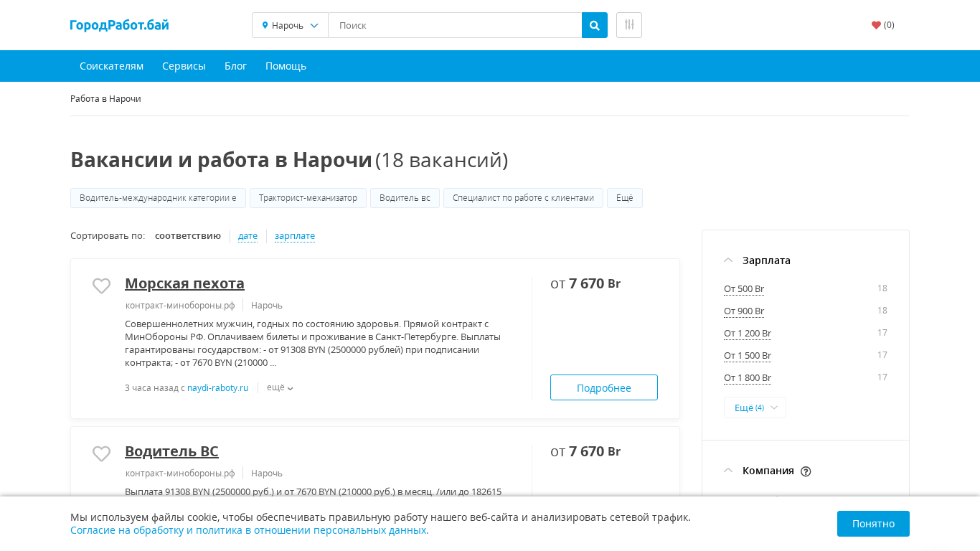Click salary от 7 670 Br in Морская пехота
The image size is (980, 551).
(585, 283)
